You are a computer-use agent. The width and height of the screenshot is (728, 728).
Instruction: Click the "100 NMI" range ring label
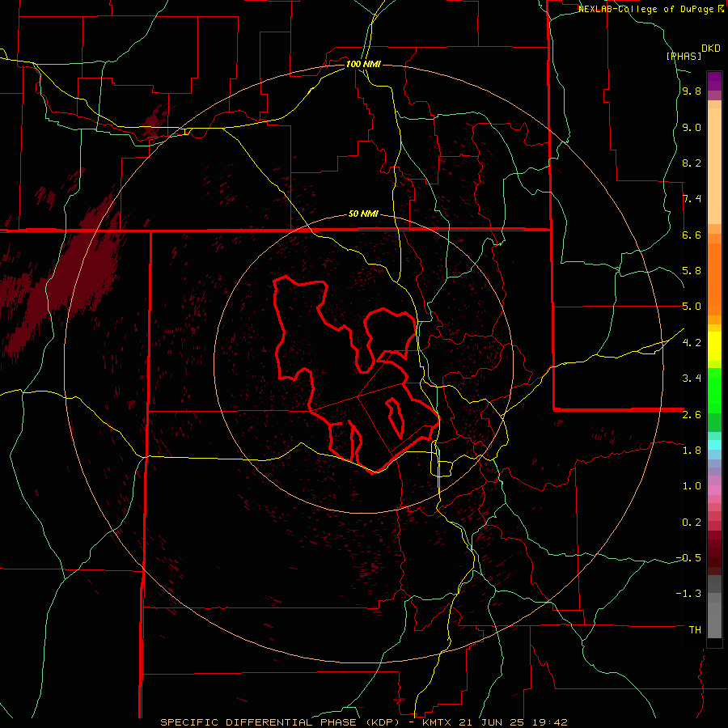[x=363, y=64]
